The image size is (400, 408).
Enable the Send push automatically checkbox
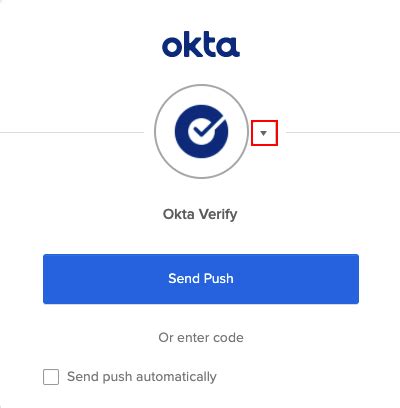tap(51, 377)
